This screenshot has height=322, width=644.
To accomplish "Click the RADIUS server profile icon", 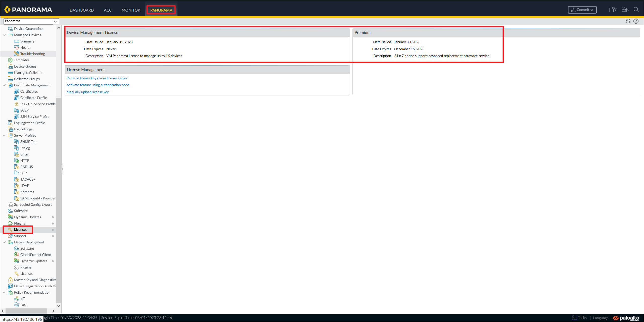I will (17, 167).
